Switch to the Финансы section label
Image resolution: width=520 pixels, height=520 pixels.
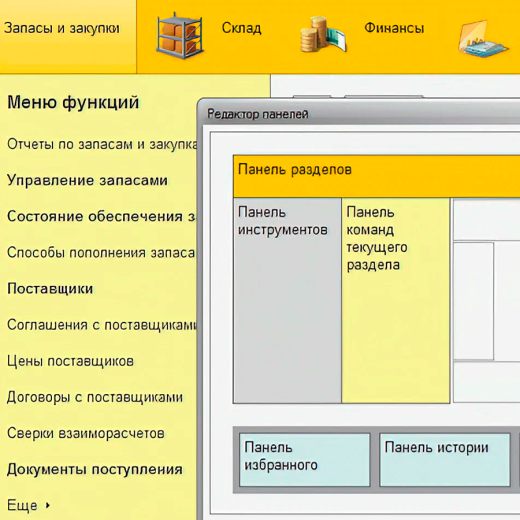tap(394, 28)
